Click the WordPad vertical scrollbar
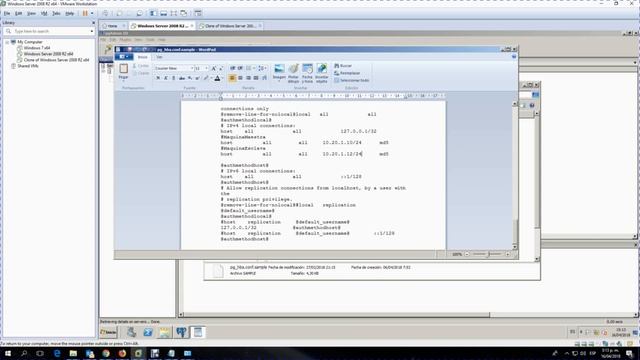640x360 pixels. (514, 176)
